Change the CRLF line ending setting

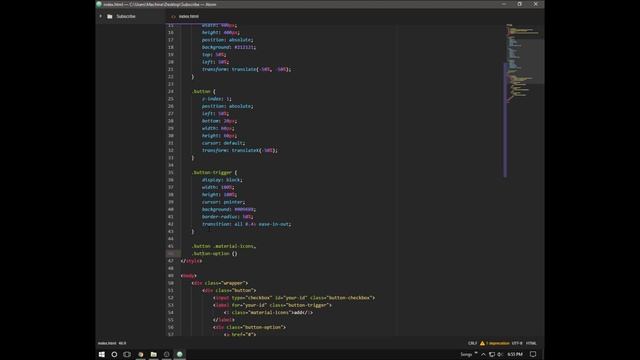(x=472, y=343)
